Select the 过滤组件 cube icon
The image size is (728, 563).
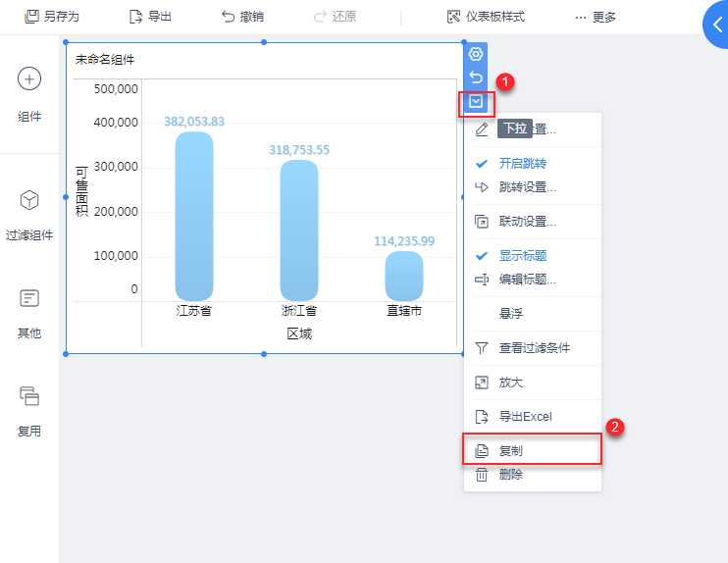coord(29,200)
